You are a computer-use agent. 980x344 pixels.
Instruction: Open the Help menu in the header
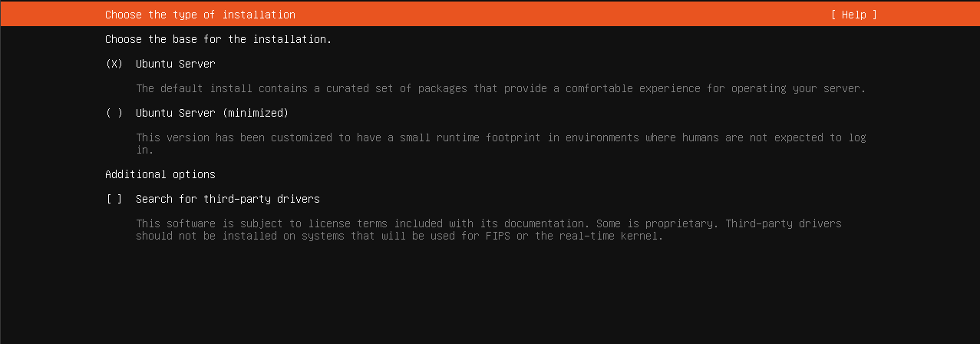coord(853,15)
